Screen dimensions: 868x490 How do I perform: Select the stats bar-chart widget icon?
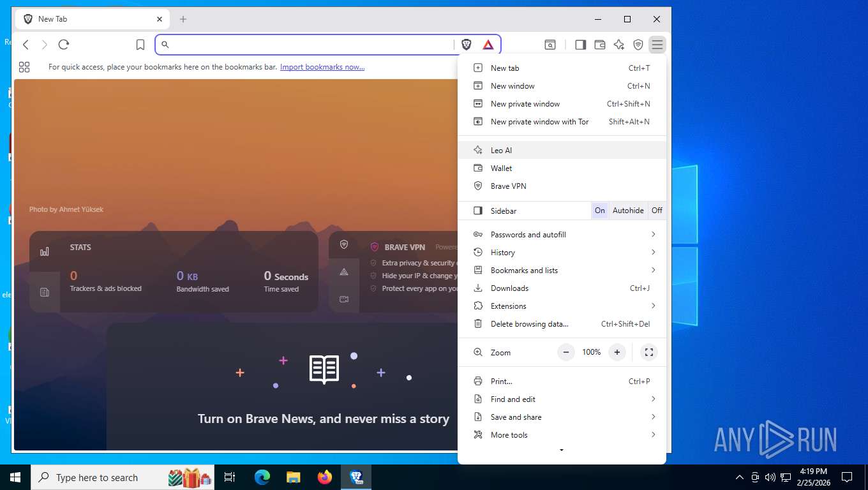coord(45,251)
